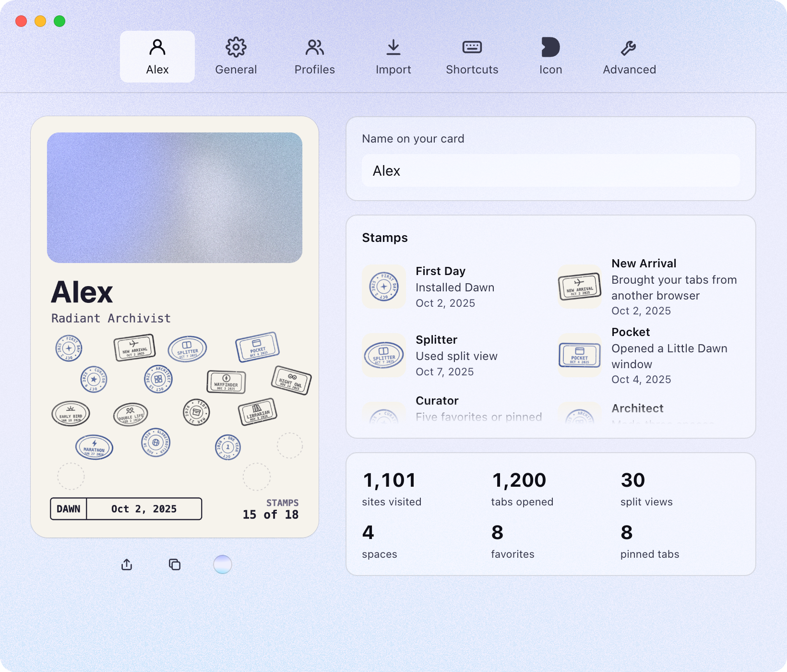787x672 pixels.
Task: Select the Globetrotter stamp on the card
Action: (x=155, y=443)
